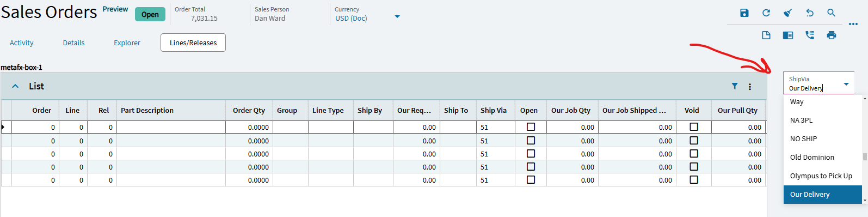Click the Clear broom icon
Image resolution: width=868 pixels, height=217 pixels.
coord(787,13)
